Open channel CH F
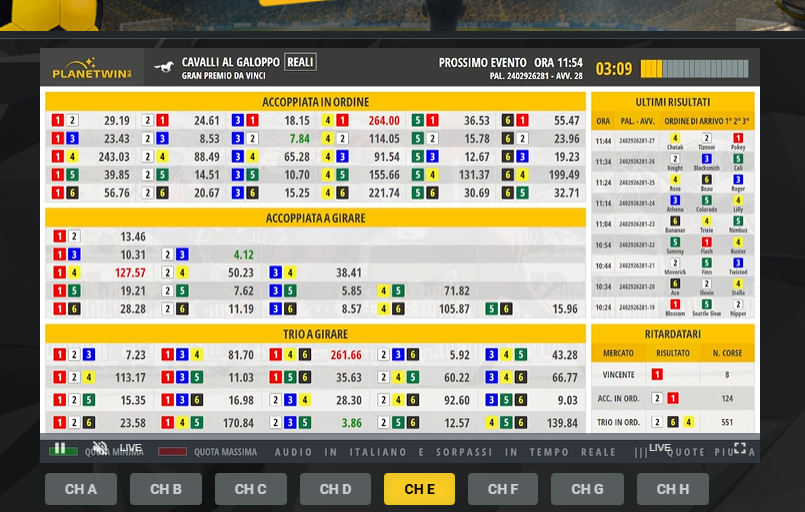 pyautogui.click(x=503, y=489)
